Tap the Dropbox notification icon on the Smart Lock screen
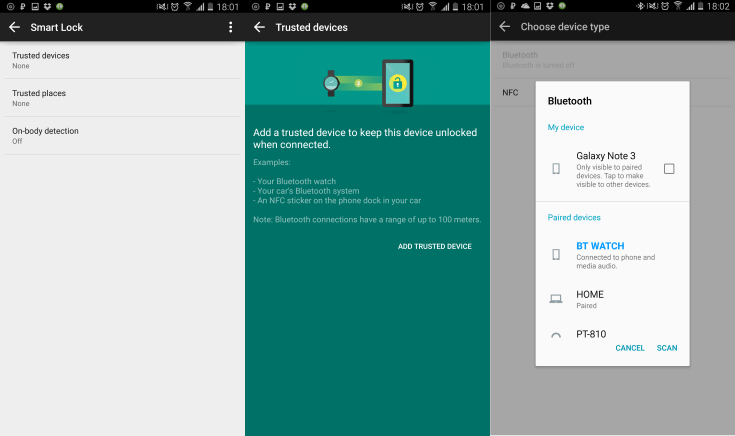 [x=47, y=7]
